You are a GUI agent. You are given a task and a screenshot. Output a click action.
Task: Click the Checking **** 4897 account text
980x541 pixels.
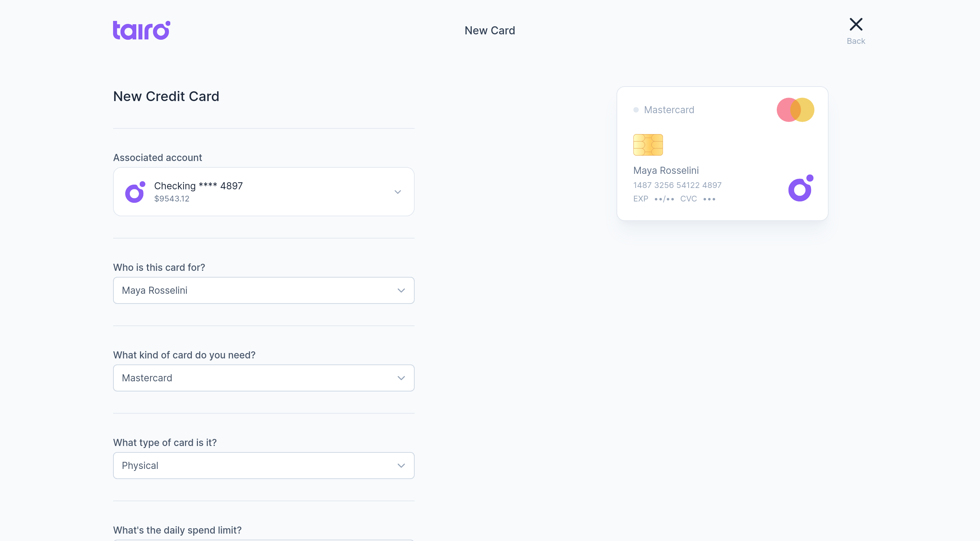(x=198, y=186)
